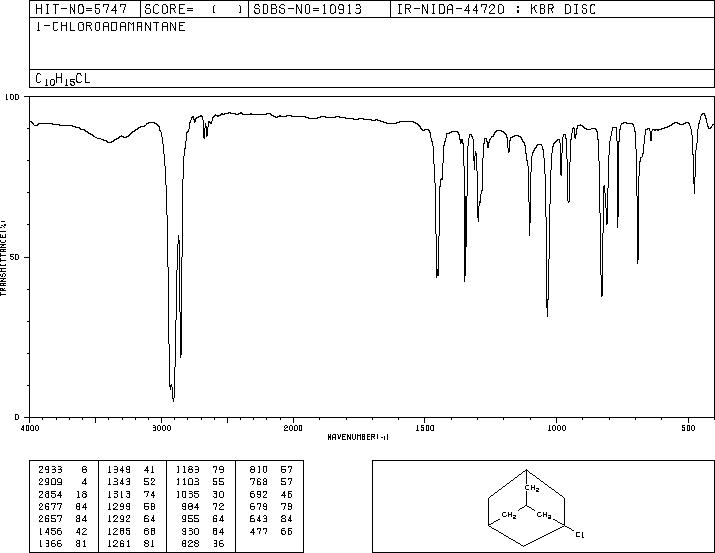This screenshot has height=553, width=715.
Task: Click the 1183 peak entry in table
Action: pyautogui.click(x=200, y=470)
